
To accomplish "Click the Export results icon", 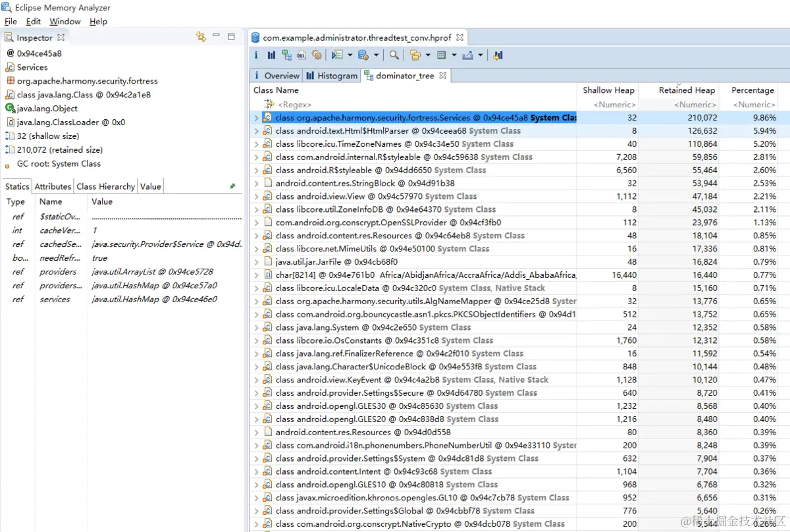I will pos(467,55).
